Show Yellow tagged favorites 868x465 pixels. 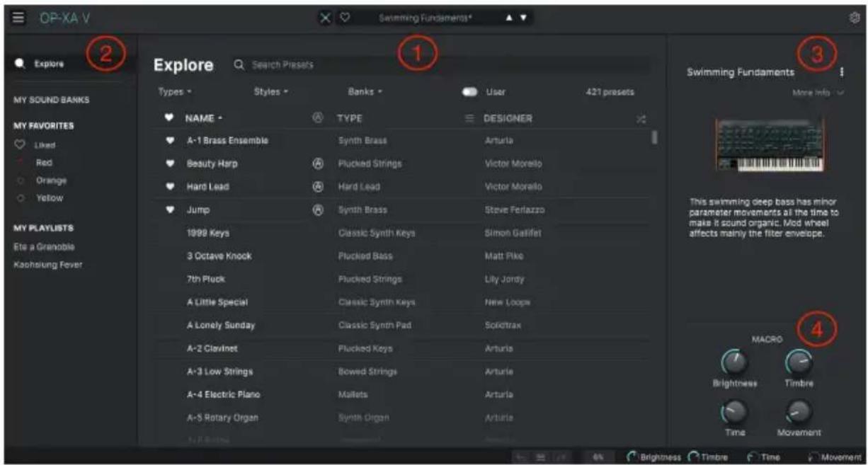pos(49,198)
